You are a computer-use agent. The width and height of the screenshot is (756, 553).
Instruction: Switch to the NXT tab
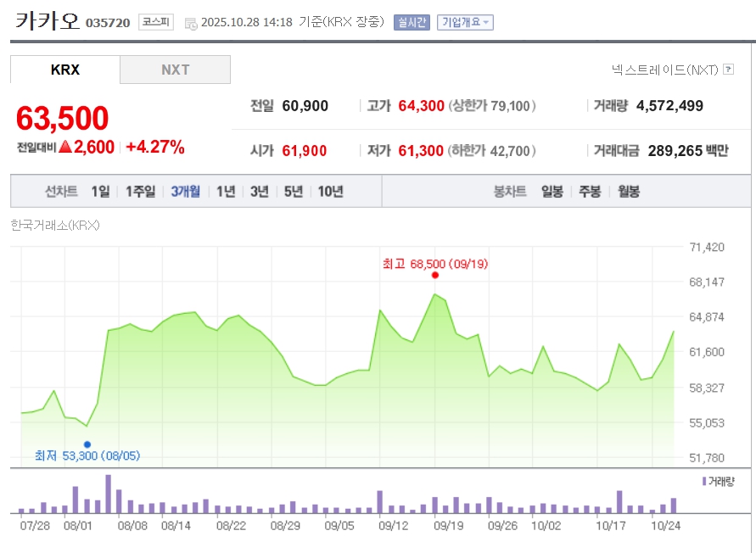pyautogui.click(x=175, y=70)
